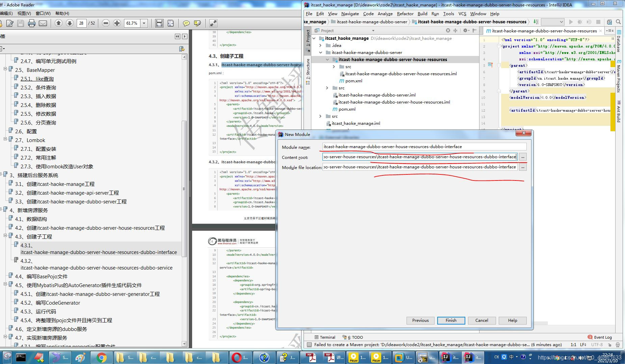Screen dimensions: 625x364
Task: Click the fit full page icon in Reader
Action: [171, 23]
